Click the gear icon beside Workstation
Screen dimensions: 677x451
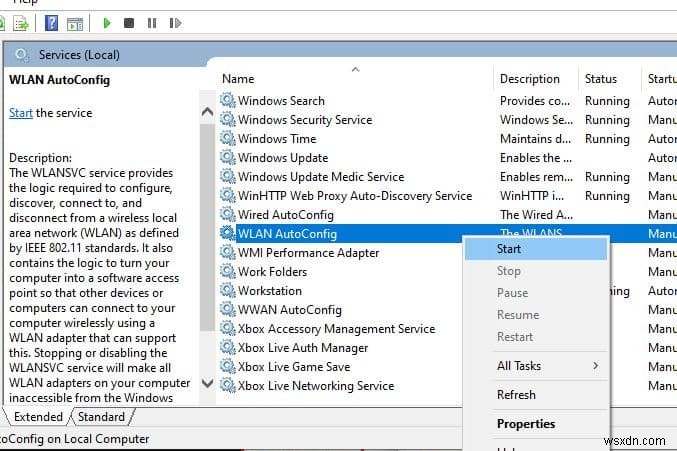[228, 290]
